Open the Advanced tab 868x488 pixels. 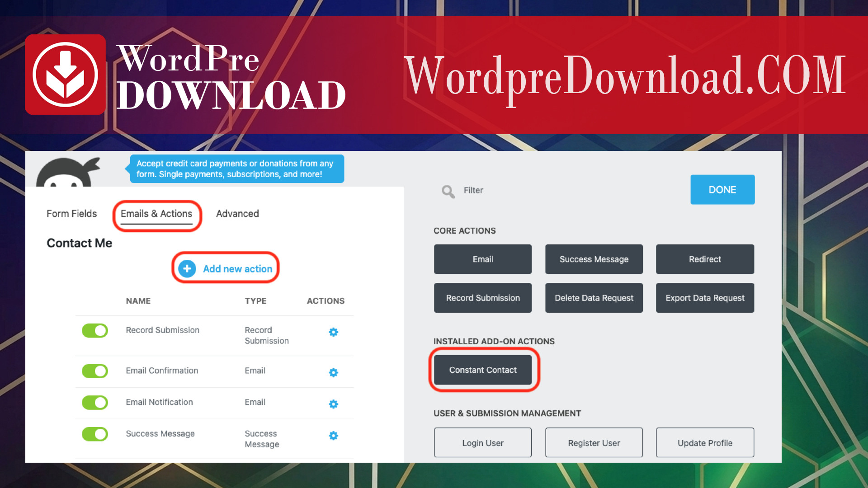click(x=237, y=214)
